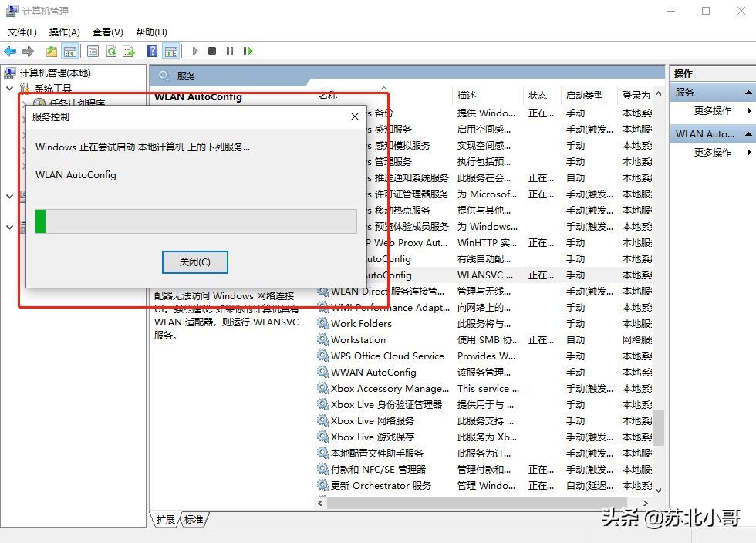The width and height of the screenshot is (756, 543).
Task: Sort by the 登录为 column header
Action: coord(636,96)
